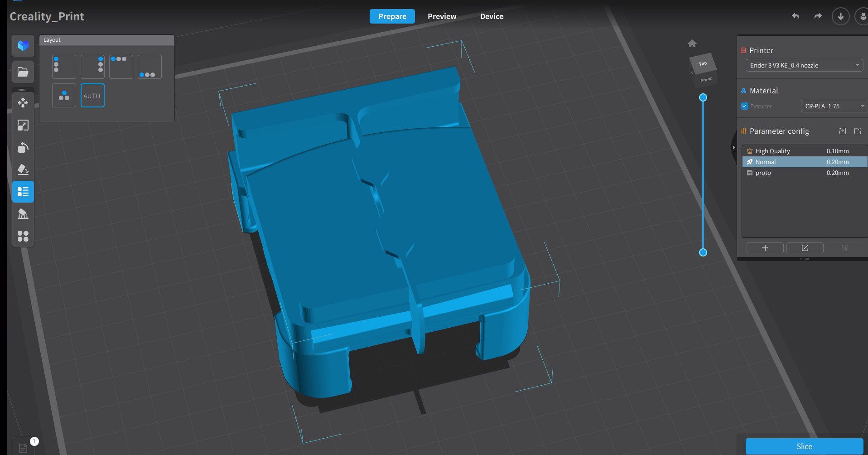Switch to the Prepare tab

[x=392, y=16]
